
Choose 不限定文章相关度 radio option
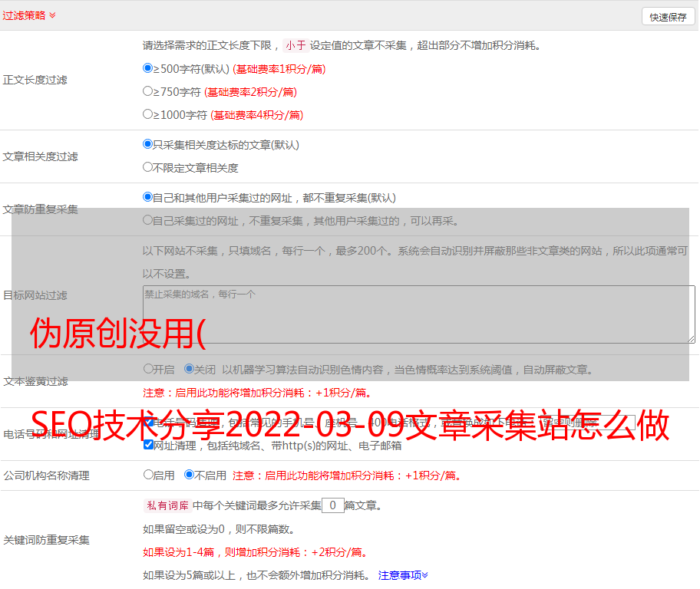click(x=148, y=166)
